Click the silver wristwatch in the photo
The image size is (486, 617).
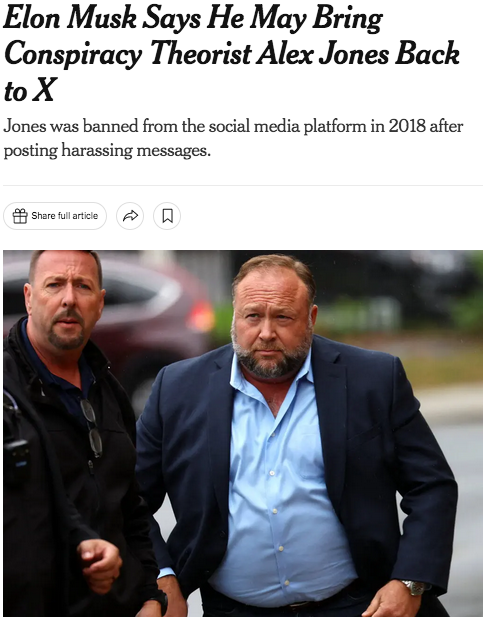[x=413, y=588]
